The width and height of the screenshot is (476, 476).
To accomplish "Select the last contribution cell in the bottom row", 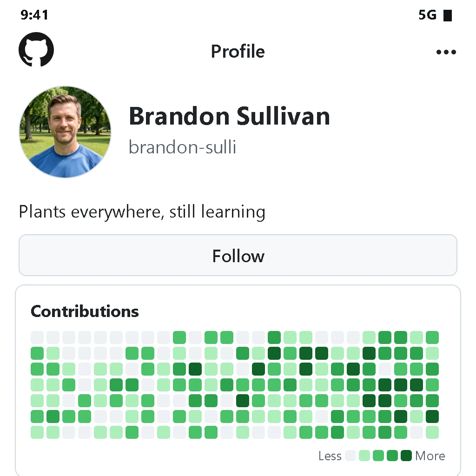I will click(x=432, y=432).
